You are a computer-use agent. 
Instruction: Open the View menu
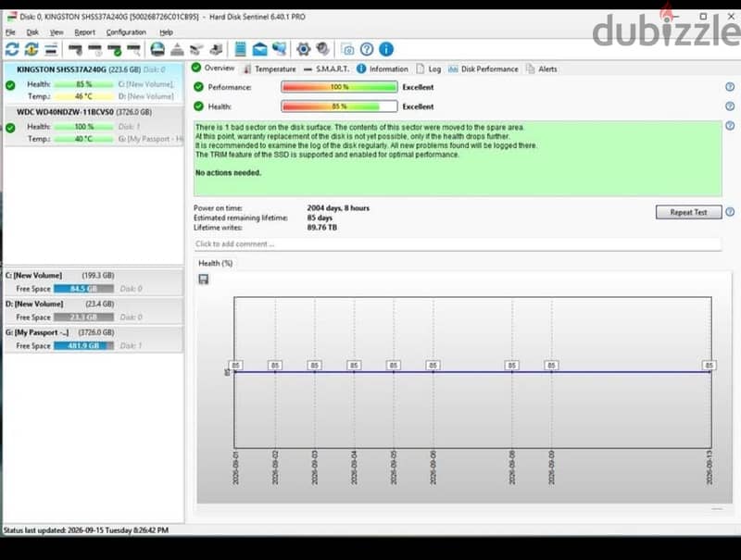(x=57, y=32)
